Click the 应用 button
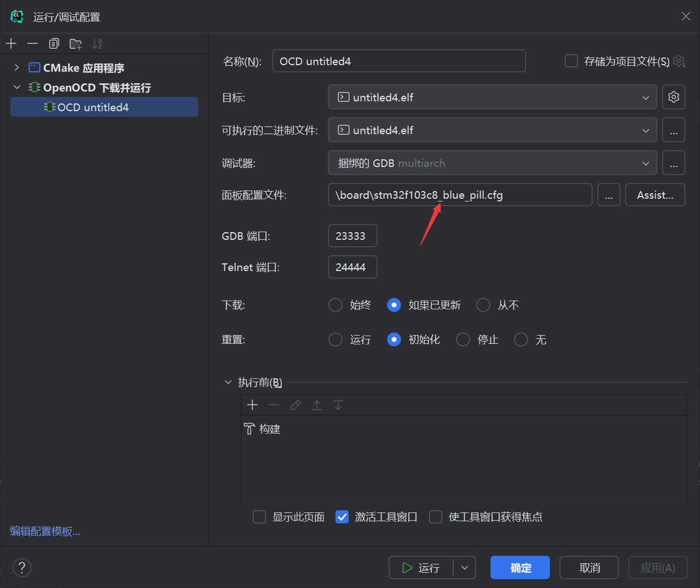The height and width of the screenshot is (588, 700). pos(657,568)
